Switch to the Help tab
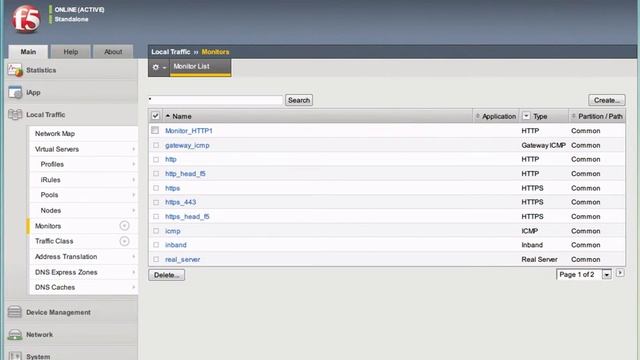Screen dimensions: 640x360 (x=71, y=52)
